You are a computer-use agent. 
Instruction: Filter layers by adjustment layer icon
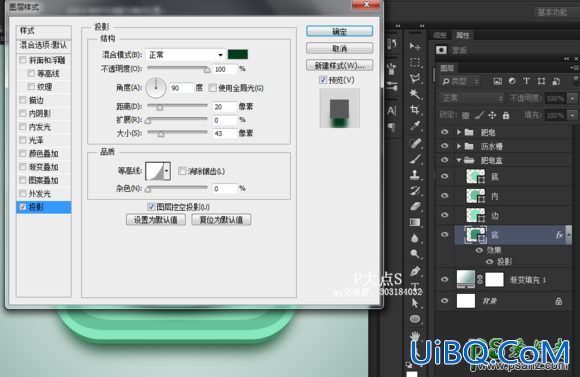point(512,81)
